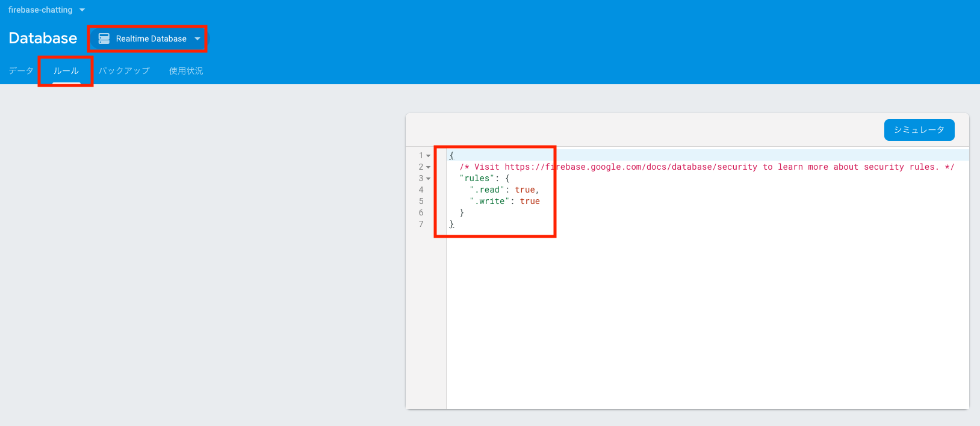Collapse the rules block fold at line 3
Image resolution: width=980 pixels, height=426 pixels.
pyautogui.click(x=429, y=179)
